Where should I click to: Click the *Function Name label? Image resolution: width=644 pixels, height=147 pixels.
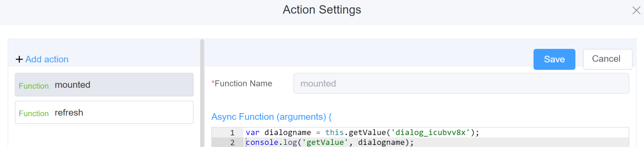tap(242, 84)
